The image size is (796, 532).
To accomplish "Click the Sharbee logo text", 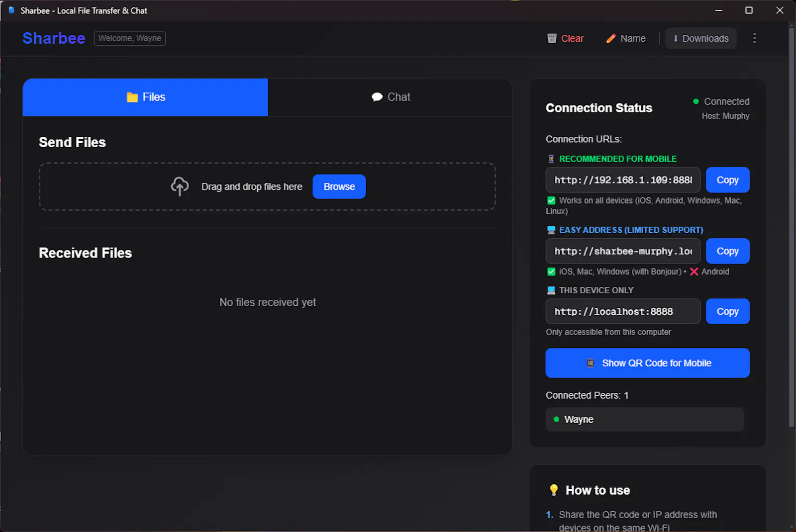I will tap(54, 38).
